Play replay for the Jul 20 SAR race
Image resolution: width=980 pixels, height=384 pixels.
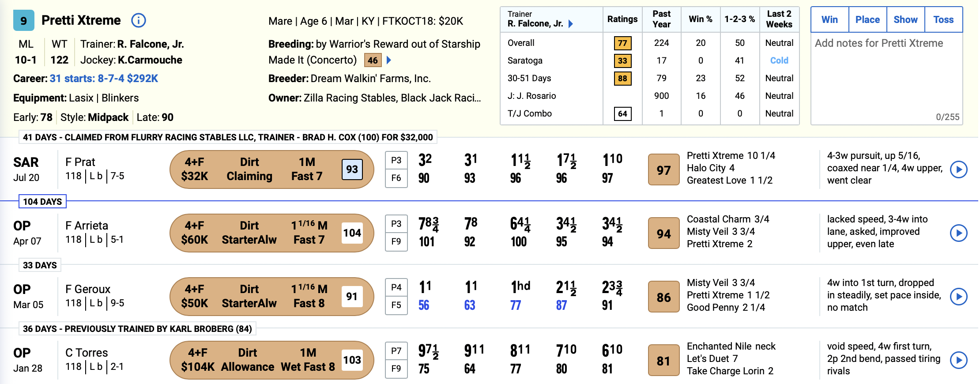pyautogui.click(x=958, y=169)
